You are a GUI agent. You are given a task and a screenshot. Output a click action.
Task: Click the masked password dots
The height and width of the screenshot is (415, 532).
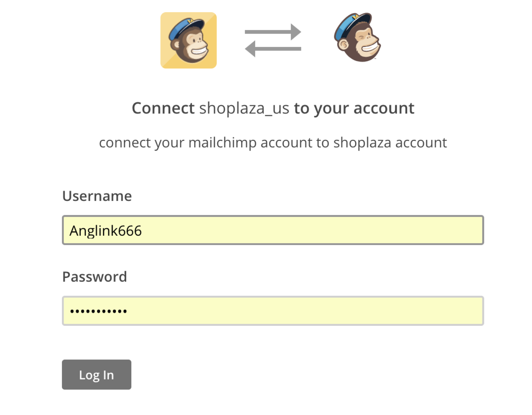[x=98, y=311]
